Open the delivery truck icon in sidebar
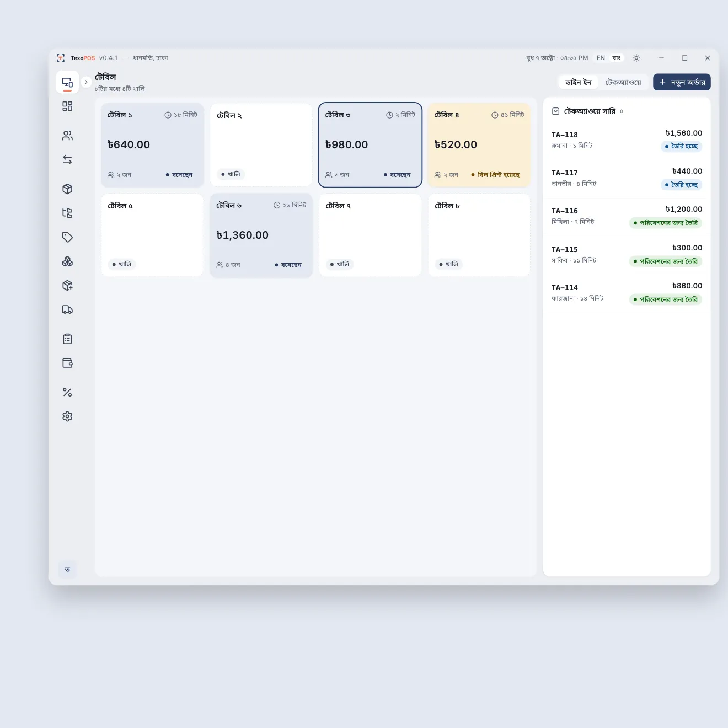Screen dimensions: 728x728 (67, 310)
